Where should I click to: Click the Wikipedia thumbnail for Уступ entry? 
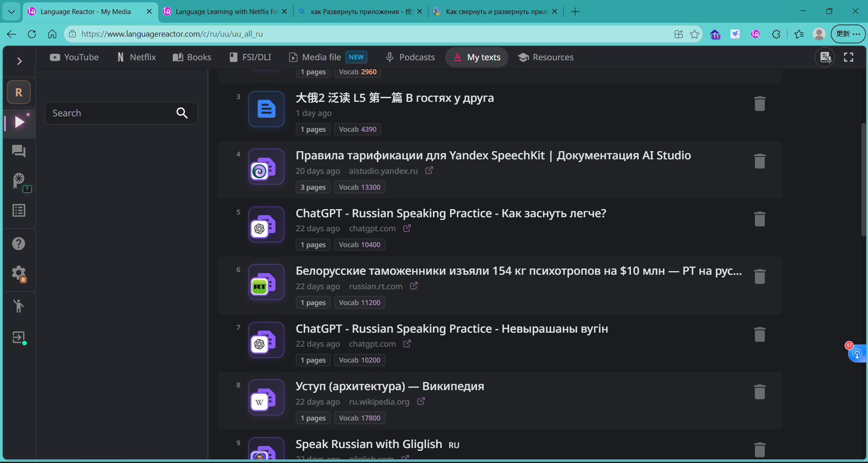click(x=266, y=397)
